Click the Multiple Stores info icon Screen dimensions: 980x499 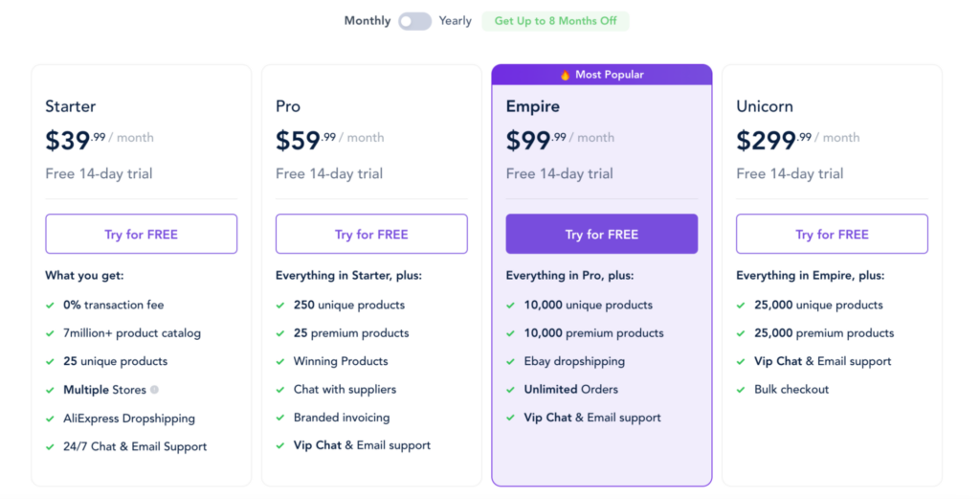click(155, 390)
